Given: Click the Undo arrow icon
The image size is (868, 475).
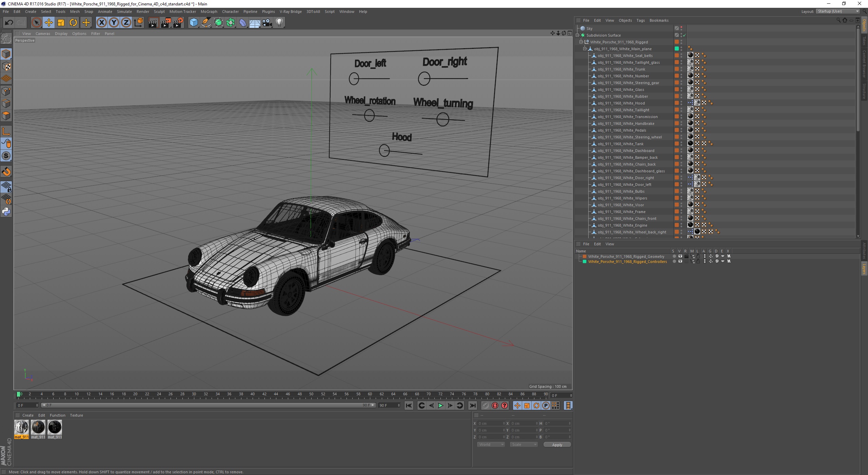Looking at the screenshot, I should [x=9, y=23].
